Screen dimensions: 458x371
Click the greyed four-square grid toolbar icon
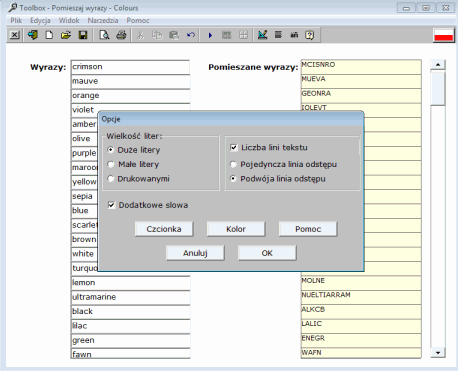pos(244,35)
